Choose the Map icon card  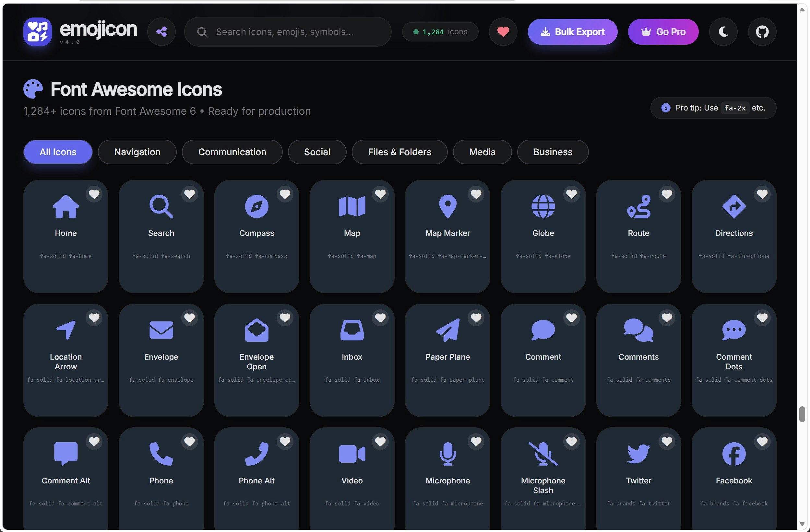tap(352, 237)
